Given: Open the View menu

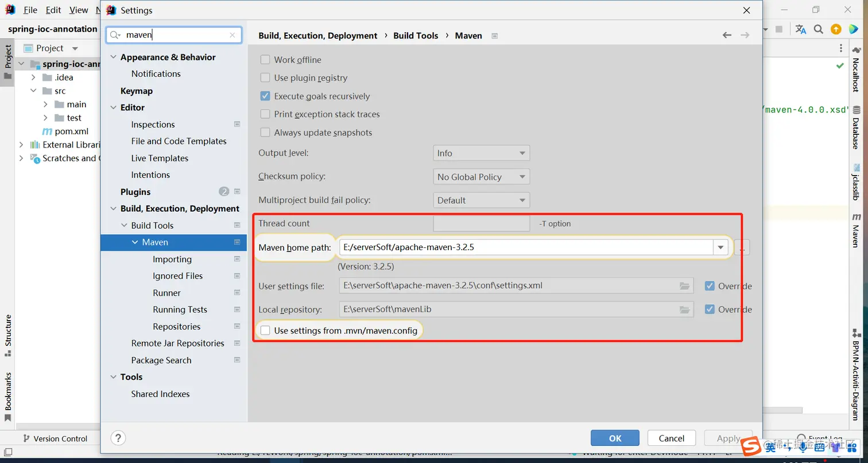Looking at the screenshot, I should 79,10.
